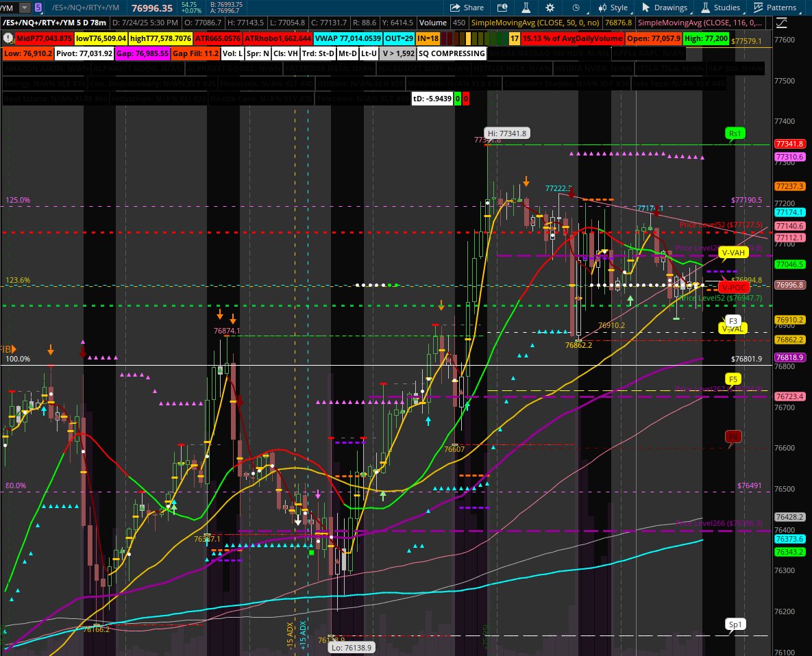This screenshot has height=656, width=812.
Task: Open the Studies menu
Action: [720, 8]
